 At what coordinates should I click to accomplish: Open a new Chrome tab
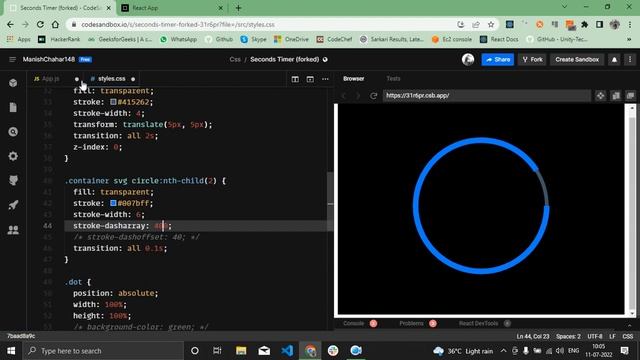[238, 8]
